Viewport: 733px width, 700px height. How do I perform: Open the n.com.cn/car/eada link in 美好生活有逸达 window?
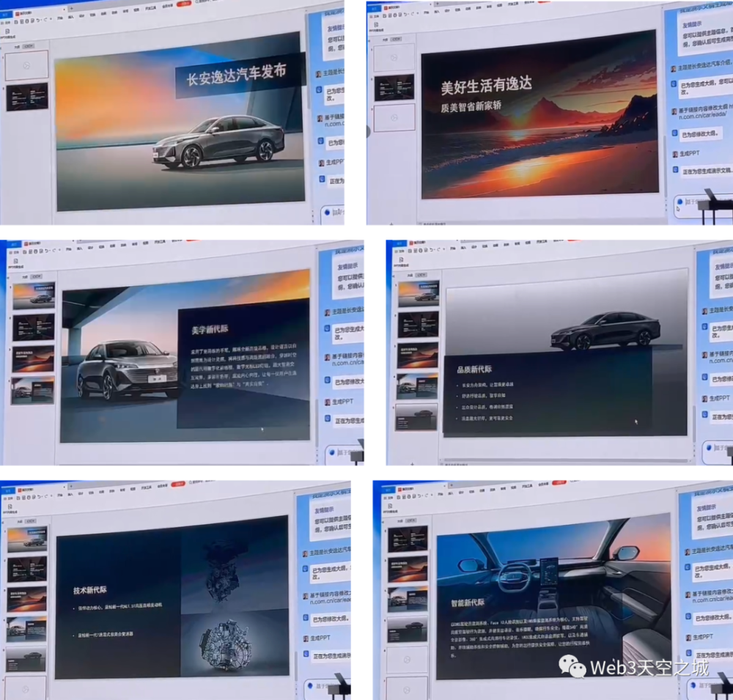(703, 114)
